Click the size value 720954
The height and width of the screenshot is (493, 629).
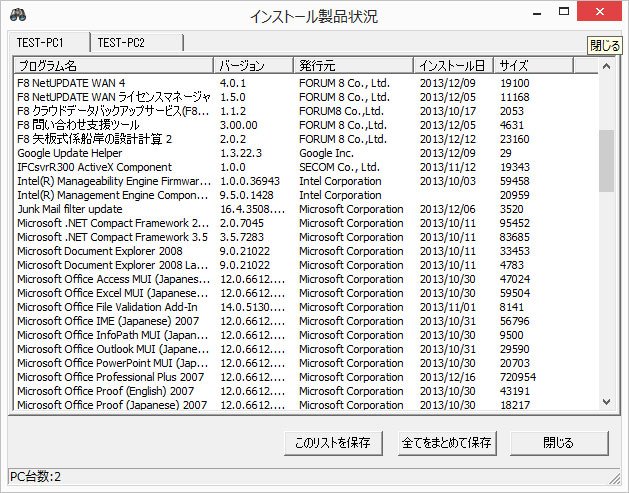point(518,377)
